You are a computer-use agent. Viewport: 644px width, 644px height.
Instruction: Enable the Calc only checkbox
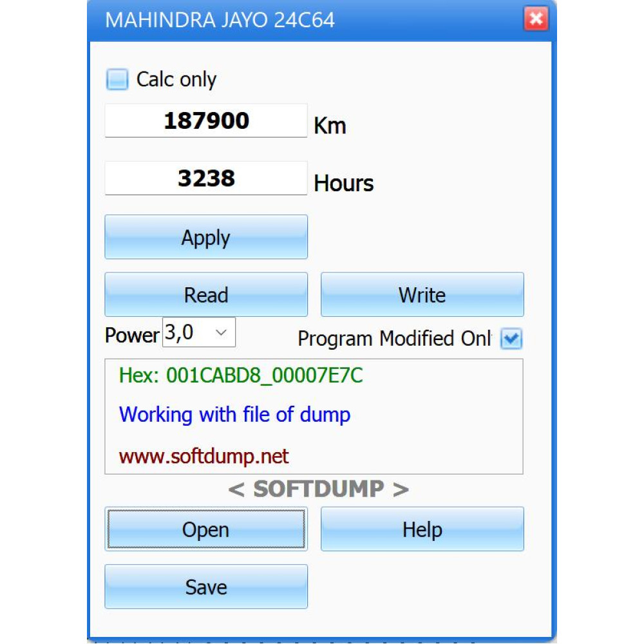[x=117, y=79]
